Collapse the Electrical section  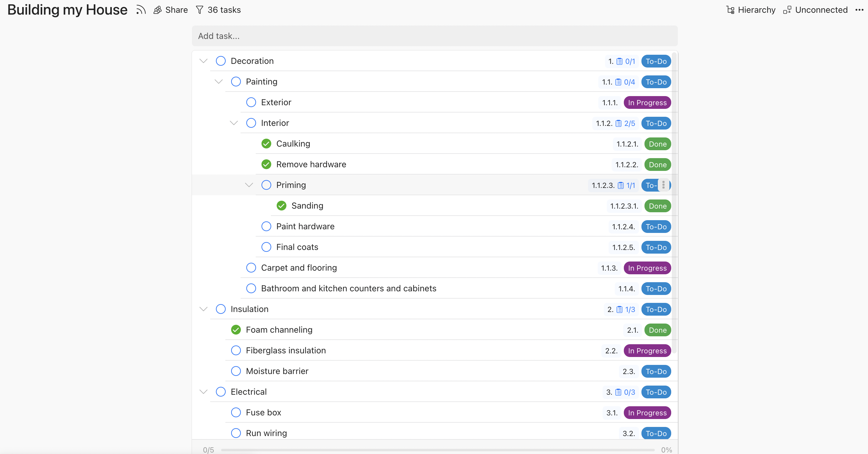click(x=203, y=392)
